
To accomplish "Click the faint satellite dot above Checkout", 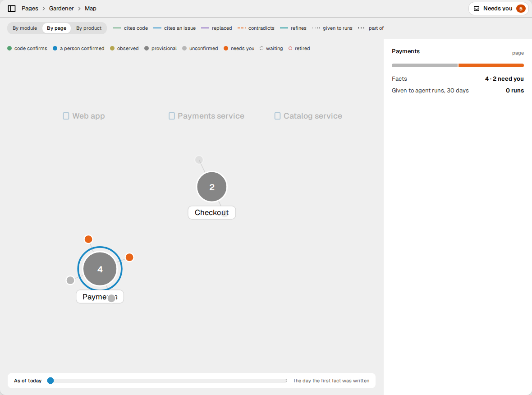I will 199,160.
